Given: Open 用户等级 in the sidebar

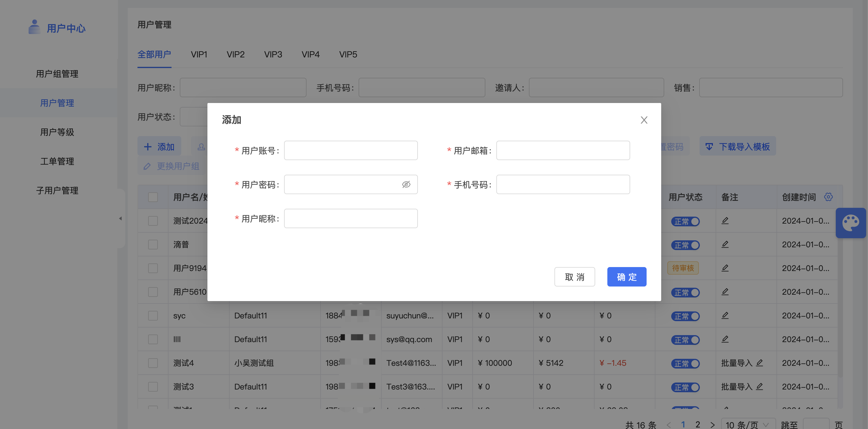Looking at the screenshot, I should (x=57, y=132).
